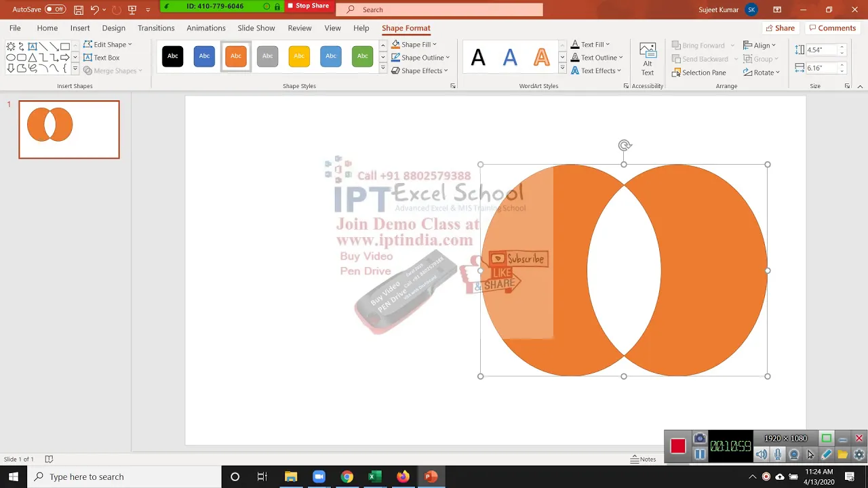This screenshot has width=868, height=488.
Task: Expand the WordArt Styles gallery
Action: point(562,68)
